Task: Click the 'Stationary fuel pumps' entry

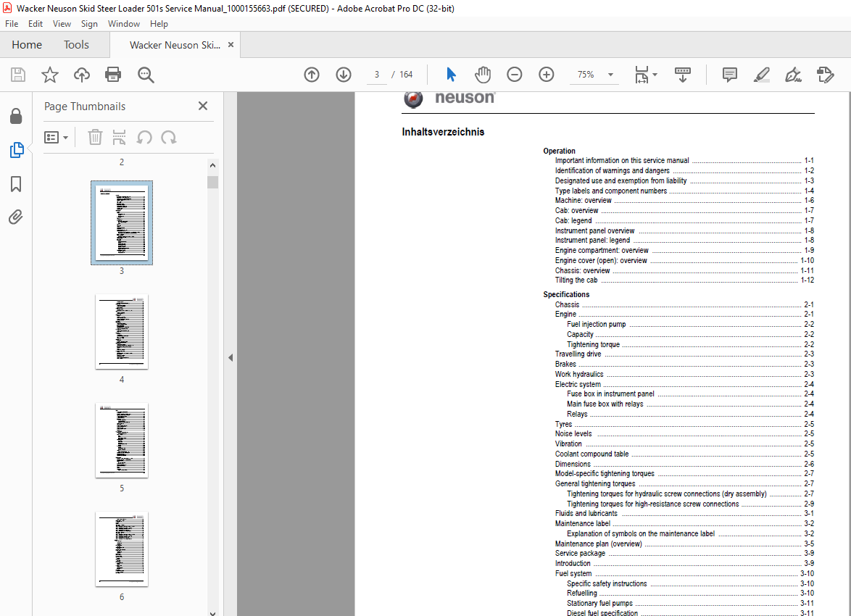Action: tap(599, 603)
